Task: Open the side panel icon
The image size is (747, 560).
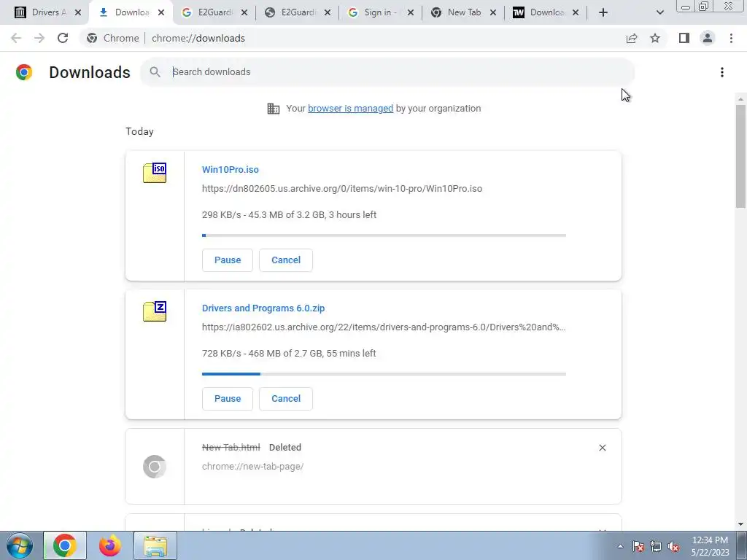Action: coord(684,38)
